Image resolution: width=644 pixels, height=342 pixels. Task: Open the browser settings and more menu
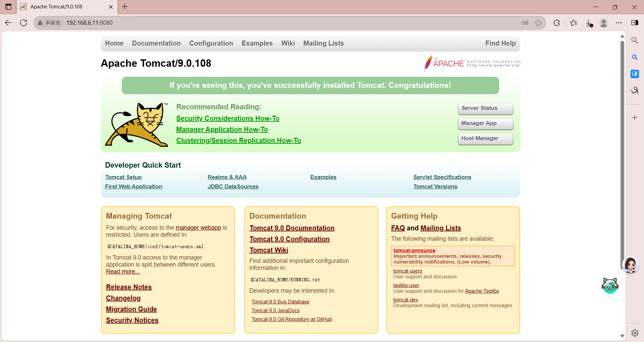pyautogui.click(x=619, y=23)
